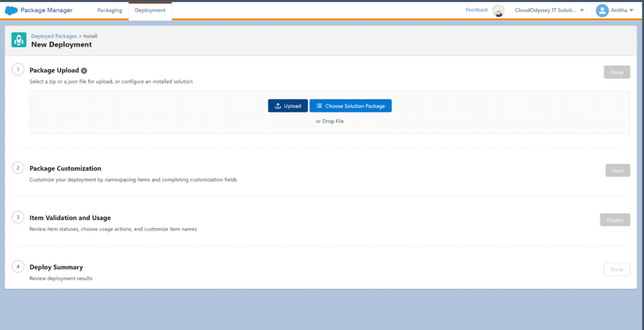Click the Package Upload heading
This screenshot has width=644, height=330.
(54, 70)
